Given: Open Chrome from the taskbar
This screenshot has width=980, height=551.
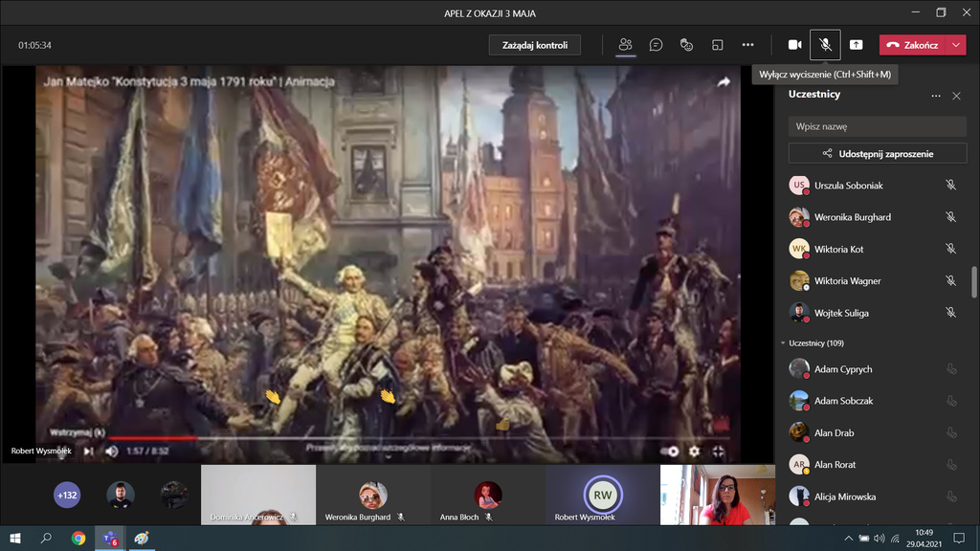Looking at the screenshot, I should [78, 538].
